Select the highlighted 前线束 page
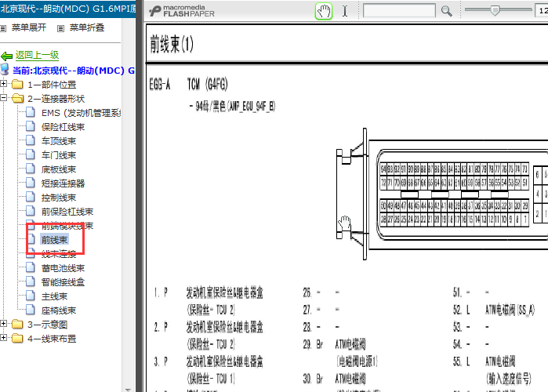Viewport: 548px width, 392px height. tap(54, 240)
